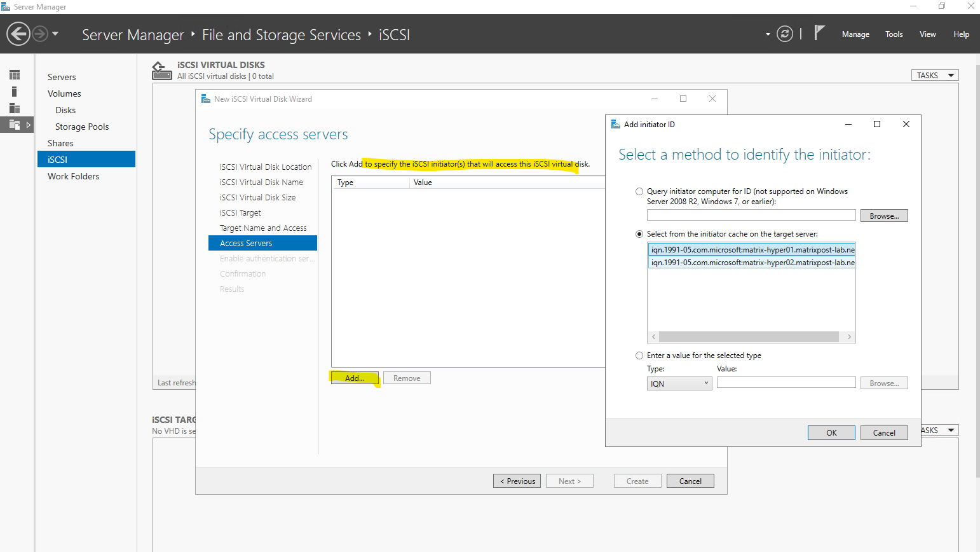Click File and Storage Services sidebar icon
Screen dimensions: 980x552
tap(15, 125)
